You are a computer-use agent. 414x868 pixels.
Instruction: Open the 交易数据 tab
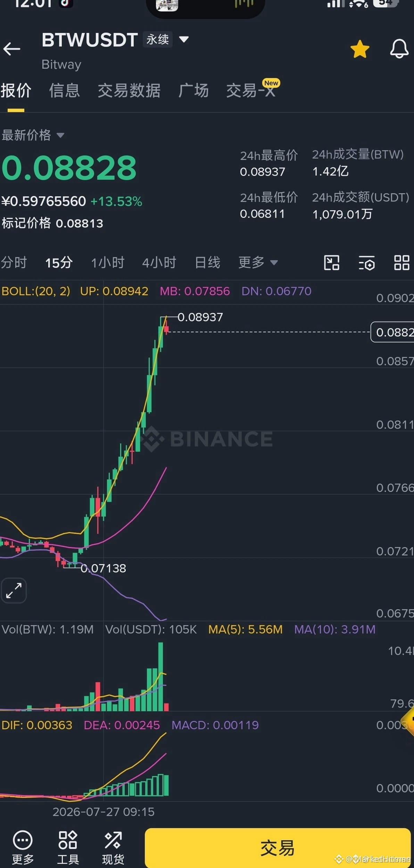[129, 91]
